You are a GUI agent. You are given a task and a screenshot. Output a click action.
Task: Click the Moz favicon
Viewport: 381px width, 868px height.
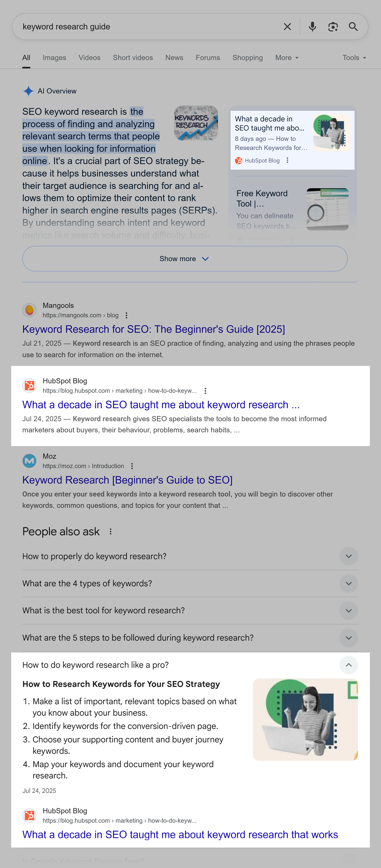click(x=29, y=461)
